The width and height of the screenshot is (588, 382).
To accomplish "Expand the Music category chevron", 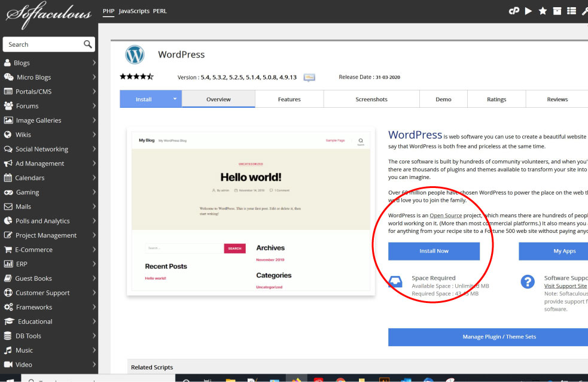I will (94, 350).
